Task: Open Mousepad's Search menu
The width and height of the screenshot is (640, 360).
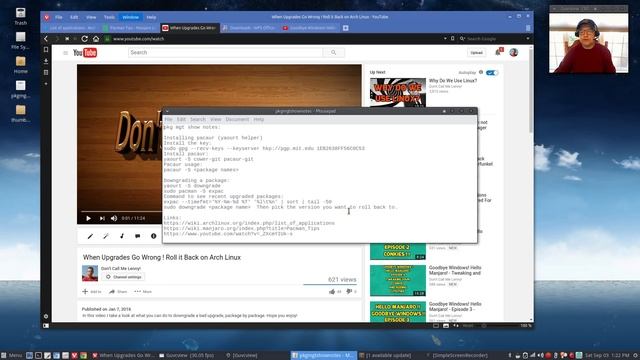Action: click(x=198, y=120)
